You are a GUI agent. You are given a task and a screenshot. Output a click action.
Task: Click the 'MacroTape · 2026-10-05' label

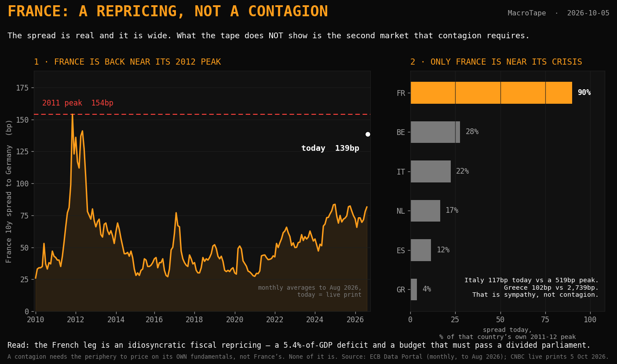(x=559, y=13)
